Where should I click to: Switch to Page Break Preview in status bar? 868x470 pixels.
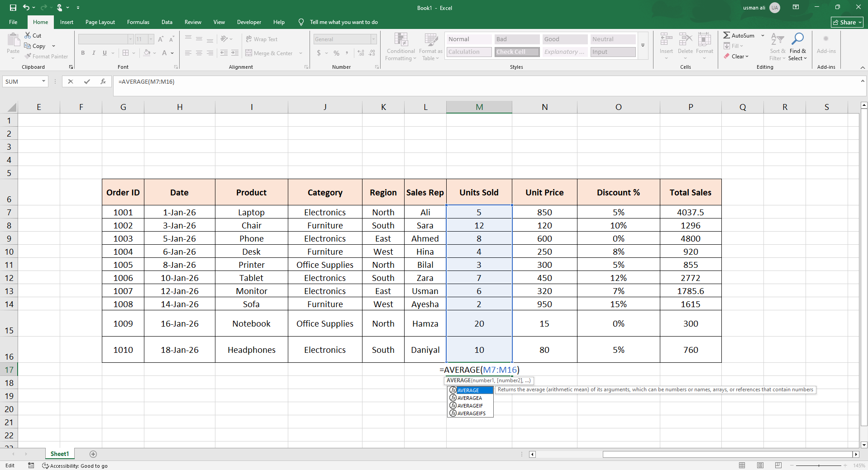click(x=778, y=465)
